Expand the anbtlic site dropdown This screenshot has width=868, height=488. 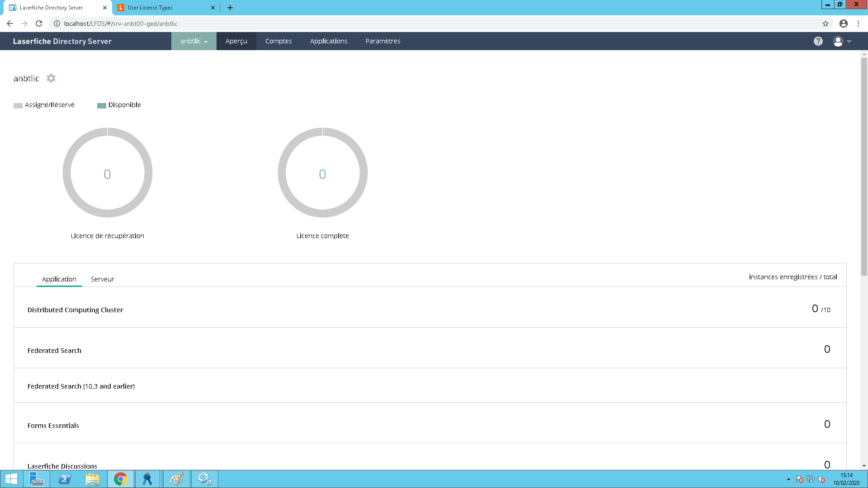click(193, 41)
